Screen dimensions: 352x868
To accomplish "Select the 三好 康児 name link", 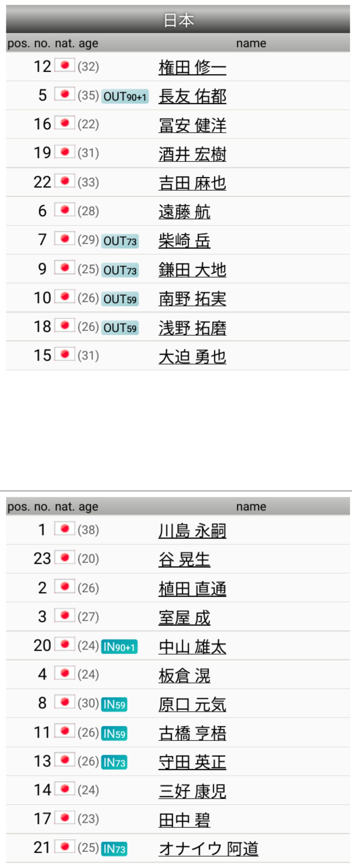I will click(x=192, y=791).
